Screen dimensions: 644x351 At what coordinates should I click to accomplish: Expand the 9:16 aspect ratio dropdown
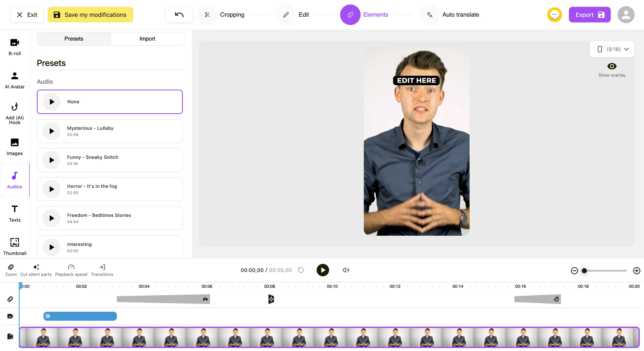click(x=612, y=49)
